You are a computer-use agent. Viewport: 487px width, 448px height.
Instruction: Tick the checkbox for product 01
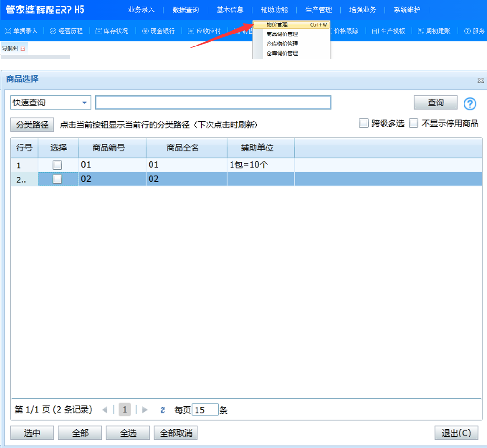(x=58, y=165)
